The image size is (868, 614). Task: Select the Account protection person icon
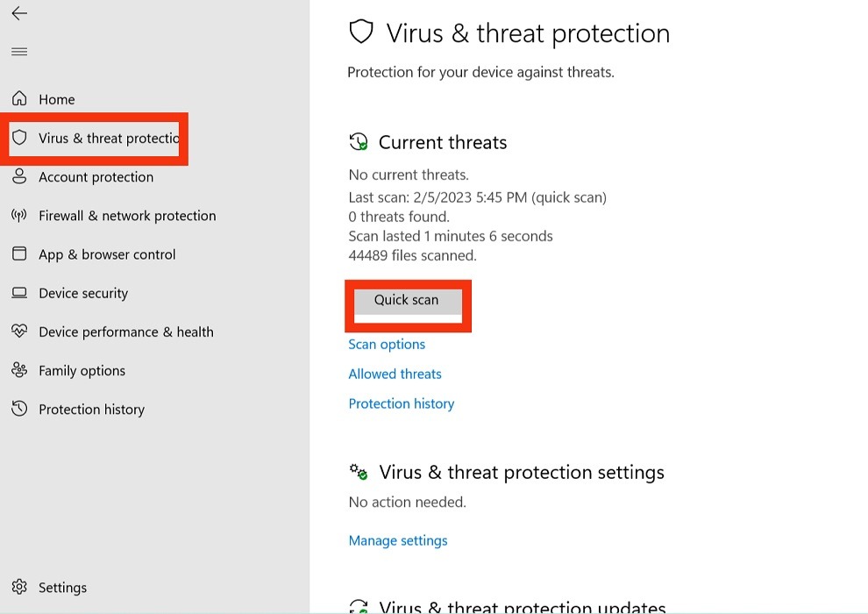(x=19, y=176)
